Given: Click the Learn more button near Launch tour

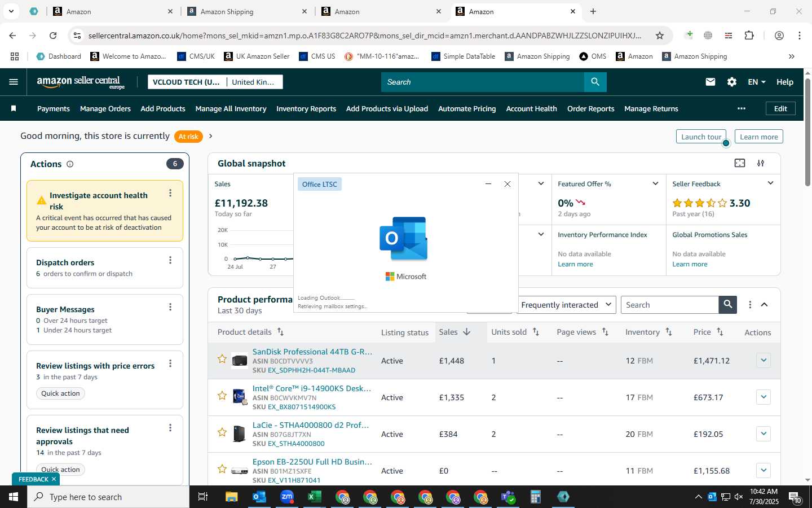Looking at the screenshot, I should click(x=759, y=137).
